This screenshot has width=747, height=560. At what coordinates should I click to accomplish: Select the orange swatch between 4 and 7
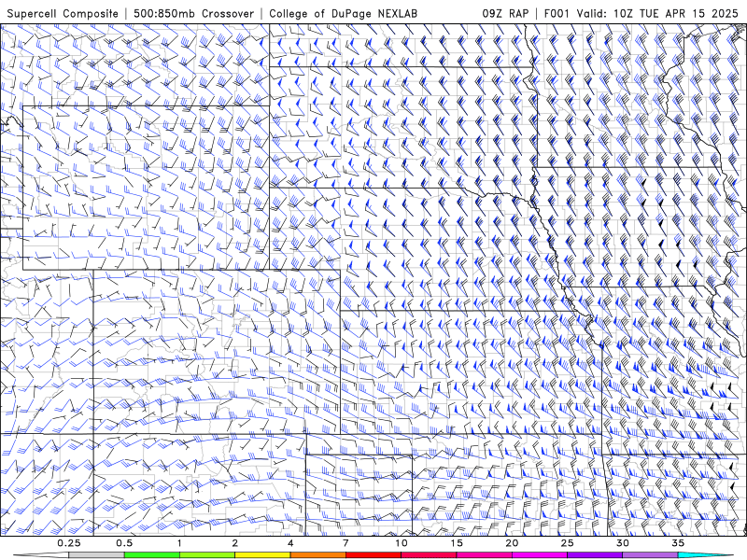click(317, 555)
